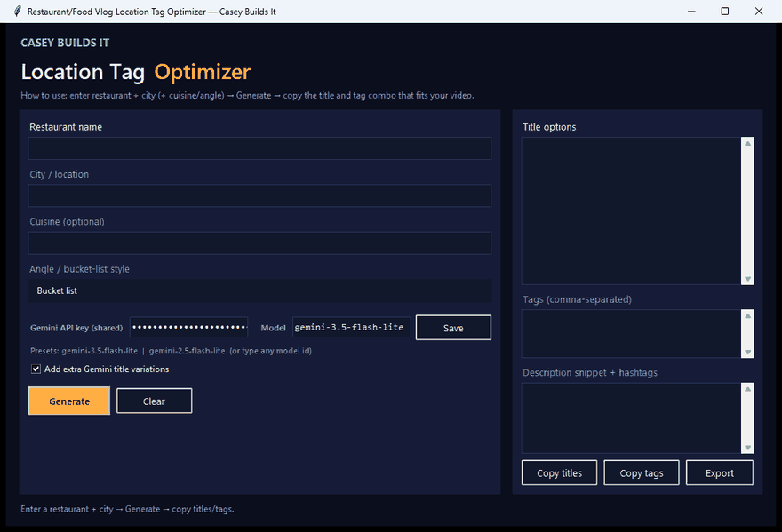Click the Description snippet scrollbar up arrow
Image resolution: width=782 pixels, height=532 pixels.
click(747, 389)
